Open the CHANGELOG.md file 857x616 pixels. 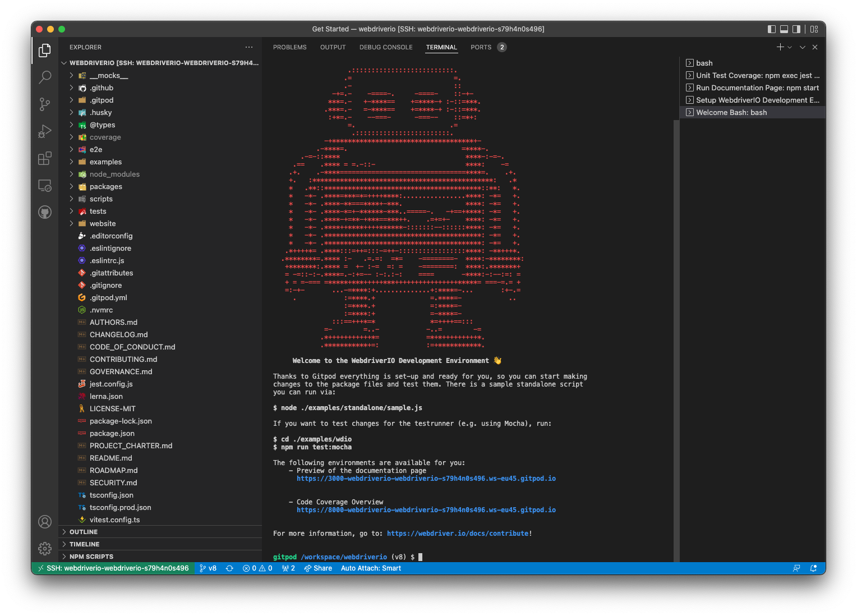(160, 334)
